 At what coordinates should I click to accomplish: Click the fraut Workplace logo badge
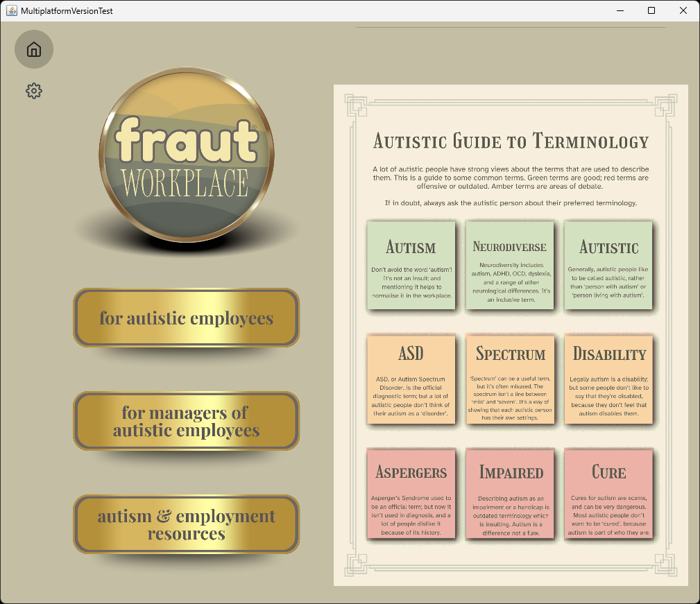[x=187, y=155]
